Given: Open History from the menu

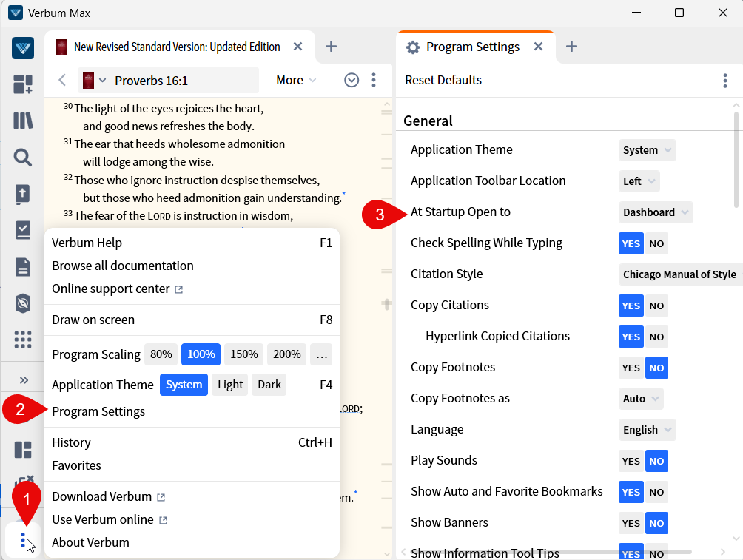Looking at the screenshot, I should (x=192, y=442).
